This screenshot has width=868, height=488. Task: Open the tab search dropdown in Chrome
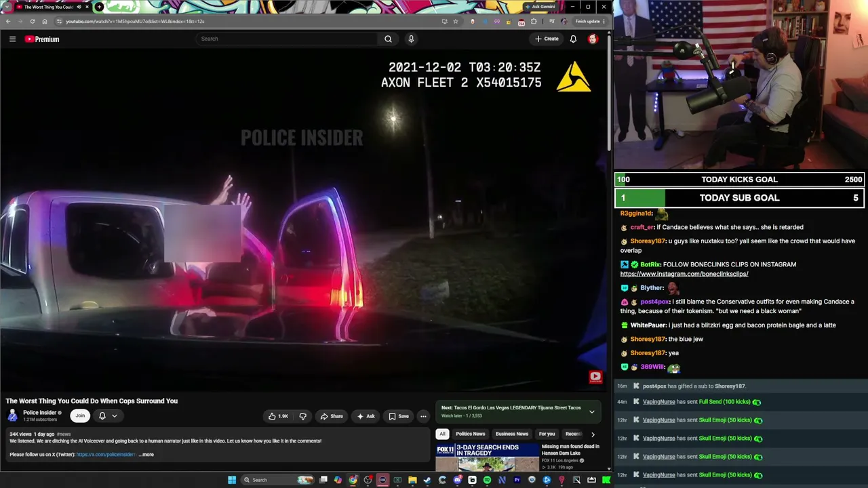(7, 7)
